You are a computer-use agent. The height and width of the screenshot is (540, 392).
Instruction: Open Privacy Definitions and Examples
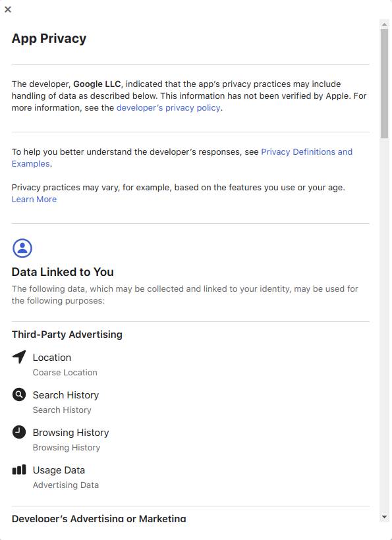tap(307, 151)
